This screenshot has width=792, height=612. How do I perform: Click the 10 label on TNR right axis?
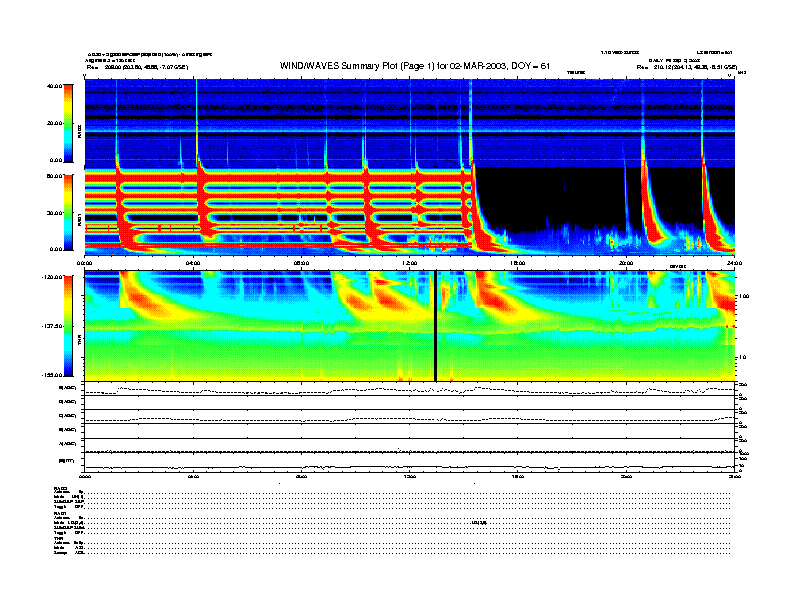742,357
